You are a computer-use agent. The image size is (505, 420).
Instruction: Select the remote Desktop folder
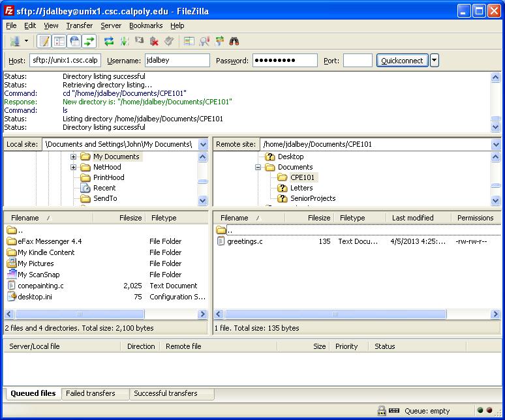290,157
